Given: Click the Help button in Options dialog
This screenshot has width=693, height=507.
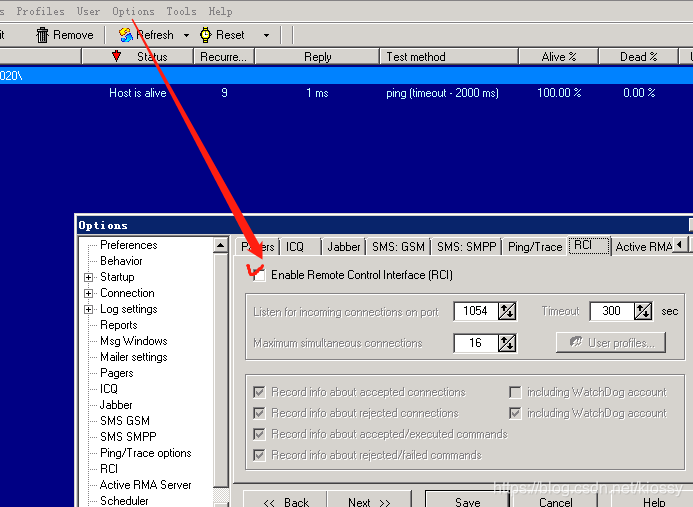Looking at the screenshot, I should (x=654, y=499).
